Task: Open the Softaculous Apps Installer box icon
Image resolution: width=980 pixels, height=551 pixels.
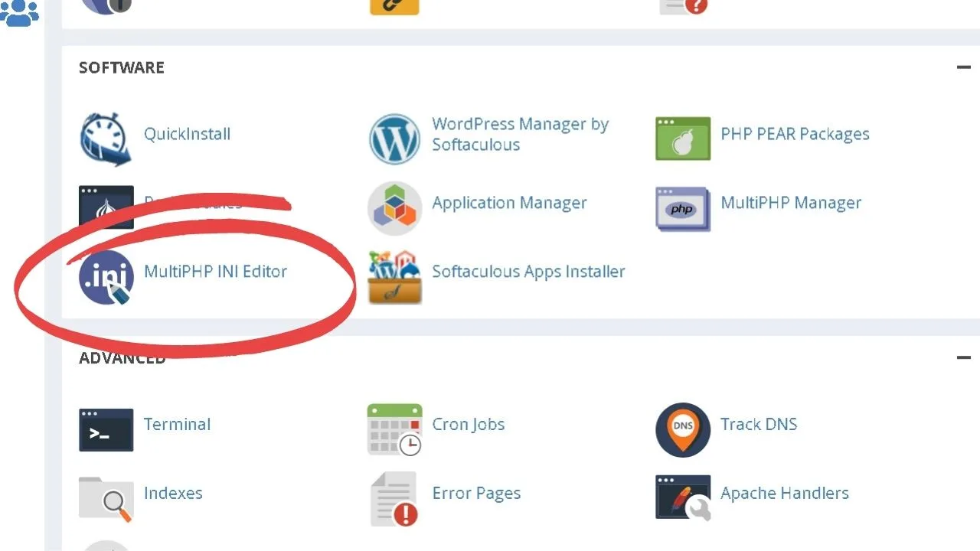Action: click(394, 277)
